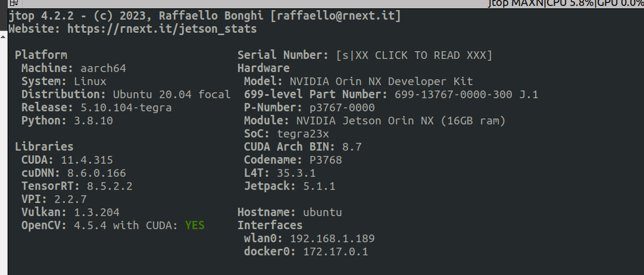
Task: Click the Libraries section header
Action: pos(45,146)
